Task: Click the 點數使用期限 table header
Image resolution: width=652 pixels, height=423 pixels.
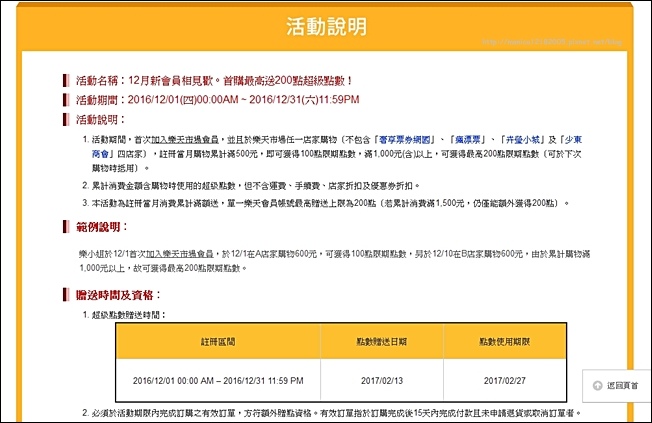Action: tap(504, 341)
